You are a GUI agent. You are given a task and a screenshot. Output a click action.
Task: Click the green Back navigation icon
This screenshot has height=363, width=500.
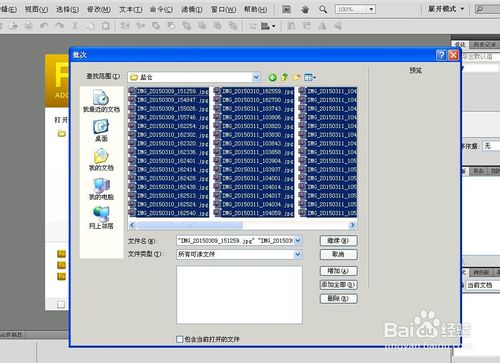(x=272, y=77)
